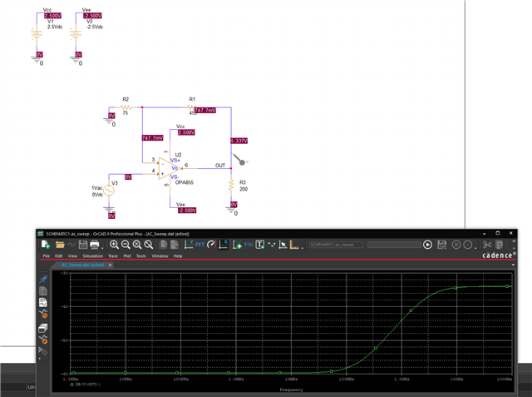Open a file via the folder icon

[60, 245]
